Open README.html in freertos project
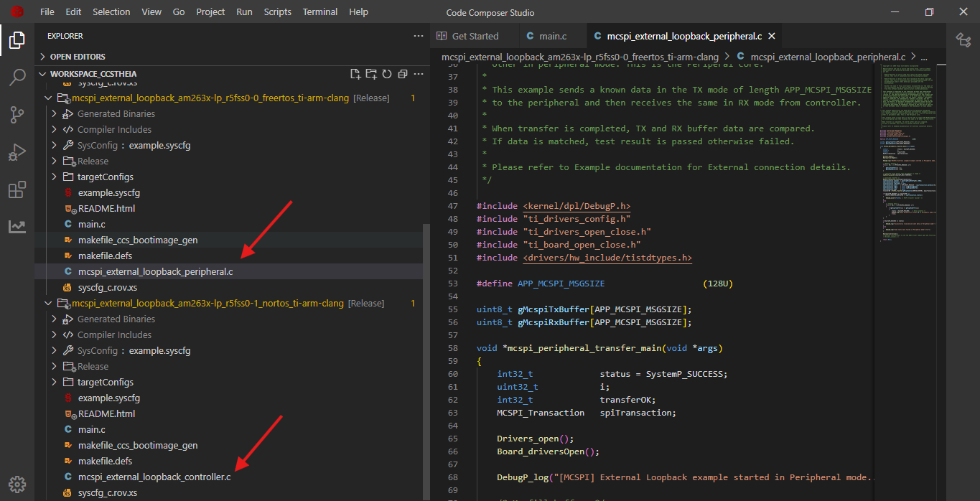Image resolution: width=980 pixels, height=501 pixels. coord(106,209)
